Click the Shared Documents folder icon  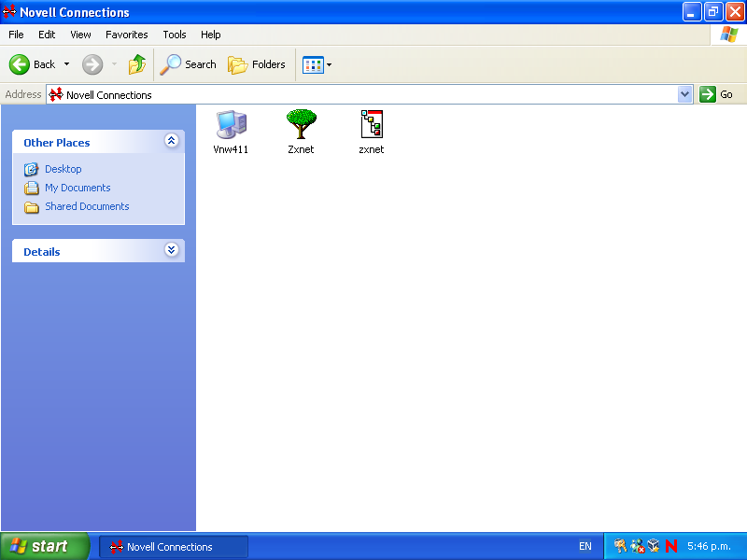tap(32, 207)
